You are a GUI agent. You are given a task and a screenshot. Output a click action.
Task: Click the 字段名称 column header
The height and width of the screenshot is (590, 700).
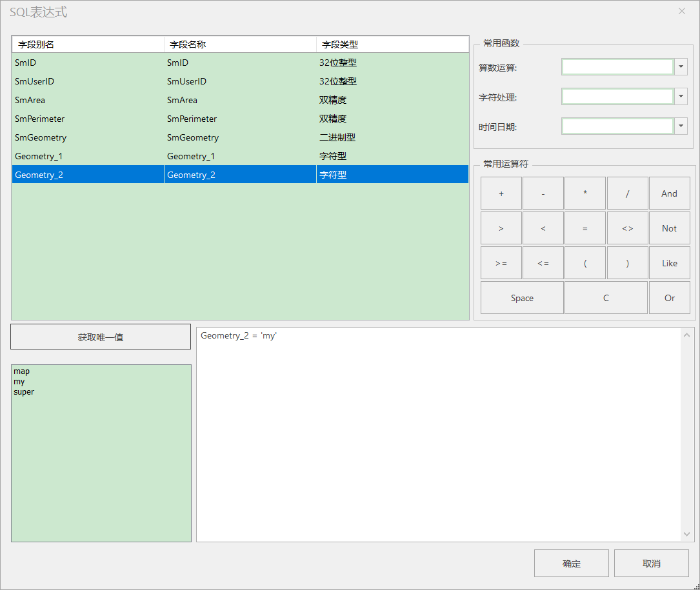coord(240,44)
